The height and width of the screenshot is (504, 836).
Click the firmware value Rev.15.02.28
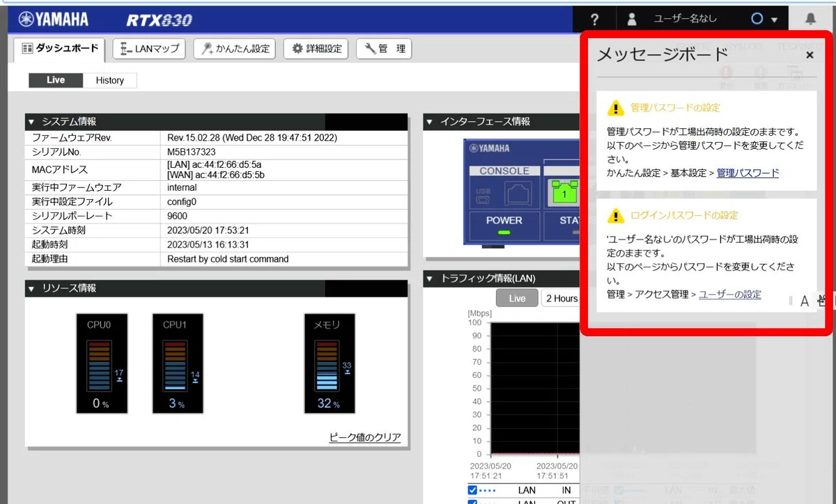click(x=252, y=138)
